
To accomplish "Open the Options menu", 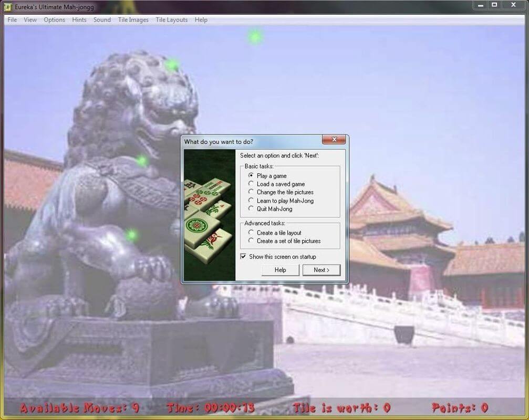I will [x=54, y=20].
